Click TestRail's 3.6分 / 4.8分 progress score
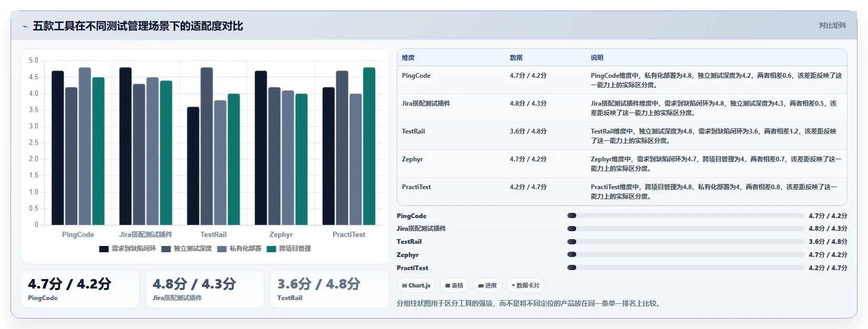 828,242
